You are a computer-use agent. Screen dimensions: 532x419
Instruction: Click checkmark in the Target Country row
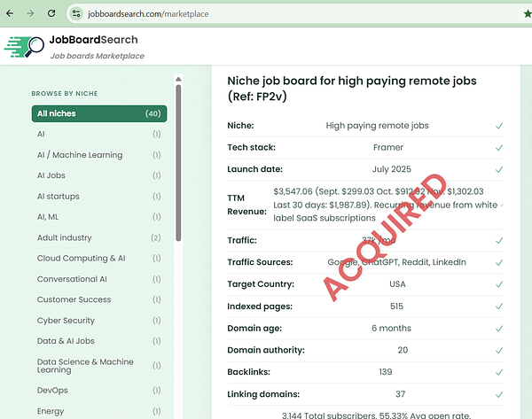(x=499, y=284)
